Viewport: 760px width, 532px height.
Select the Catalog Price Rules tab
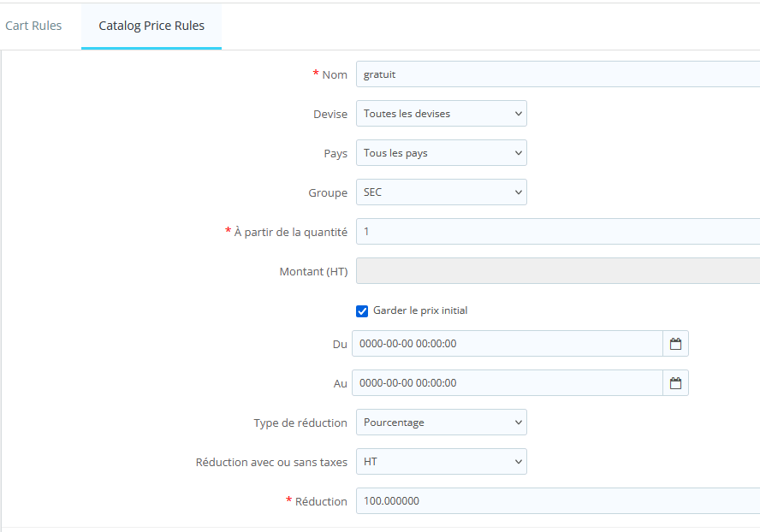point(151,26)
